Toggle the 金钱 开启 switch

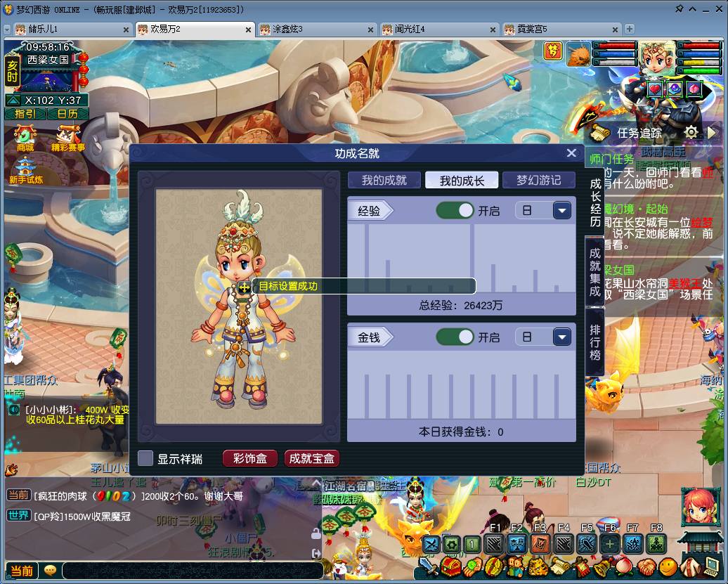pyautogui.click(x=455, y=337)
